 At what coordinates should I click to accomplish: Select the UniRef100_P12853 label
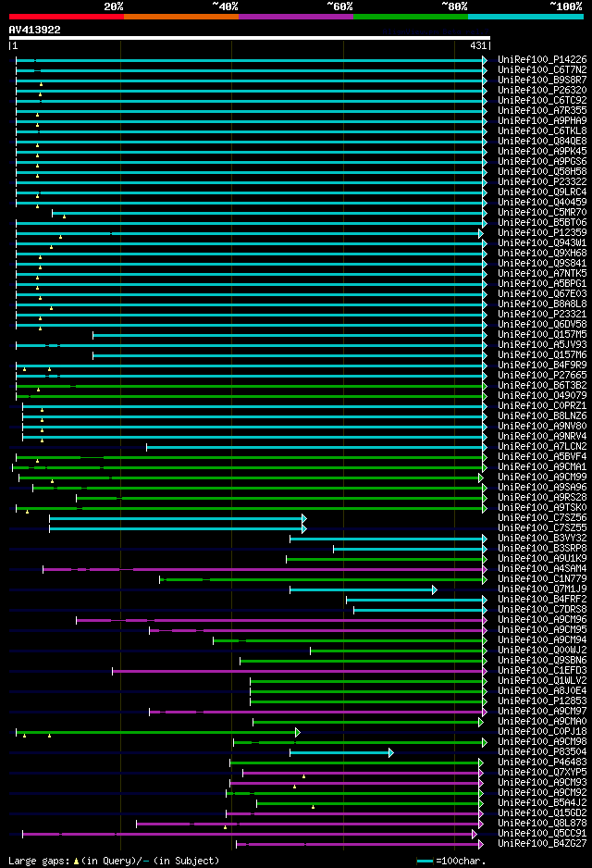pyautogui.click(x=542, y=701)
